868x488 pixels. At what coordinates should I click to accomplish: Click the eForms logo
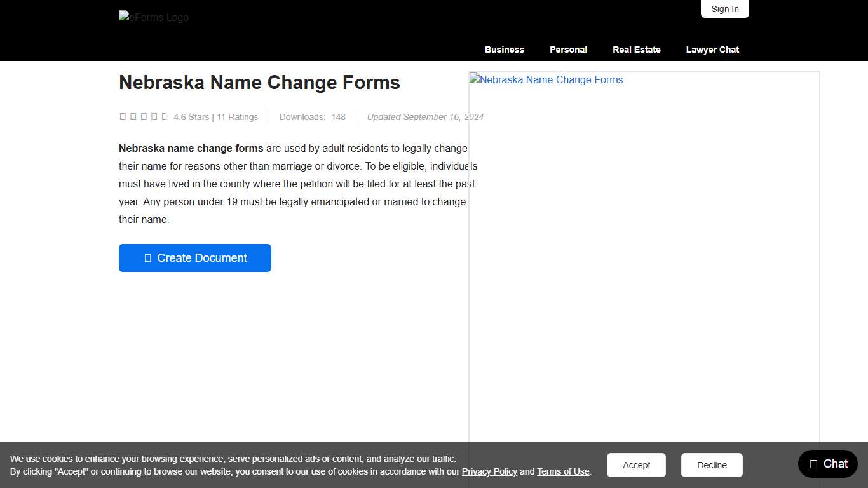pyautogui.click(x=153, y=17)
